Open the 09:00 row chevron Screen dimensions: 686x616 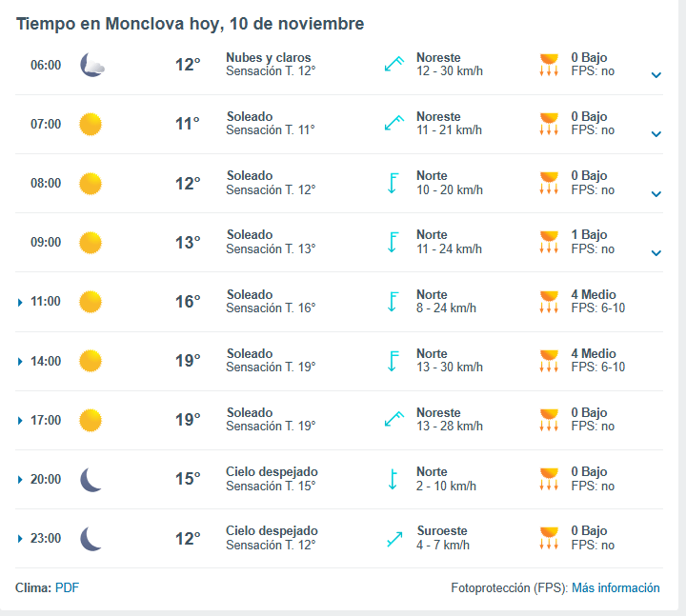click(x=656, y=252)
